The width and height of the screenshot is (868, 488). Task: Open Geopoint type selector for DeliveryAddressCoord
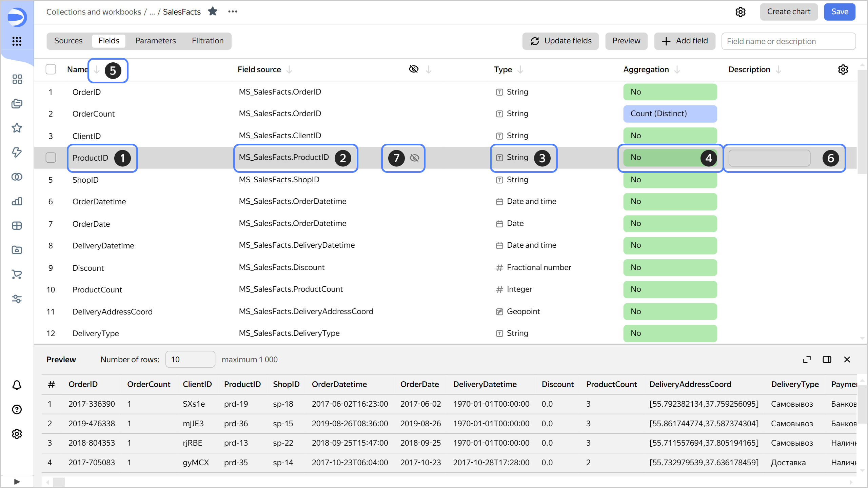[x=518, y=312]
